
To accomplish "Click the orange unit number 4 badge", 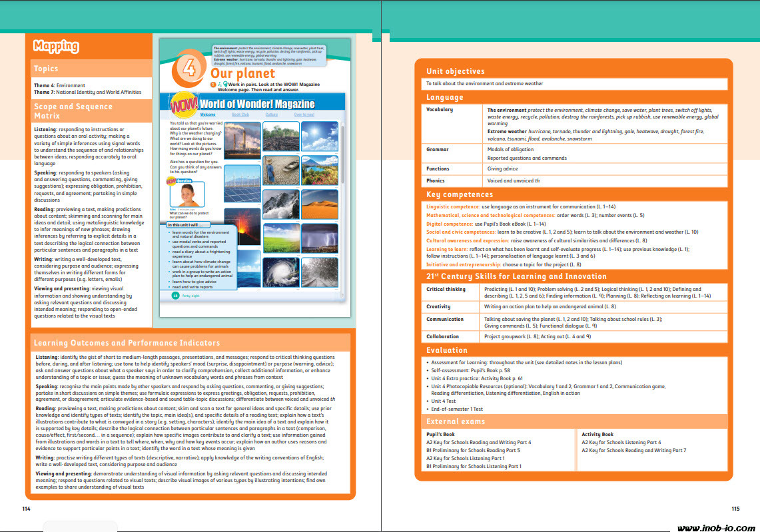I will tap(189, 68).
